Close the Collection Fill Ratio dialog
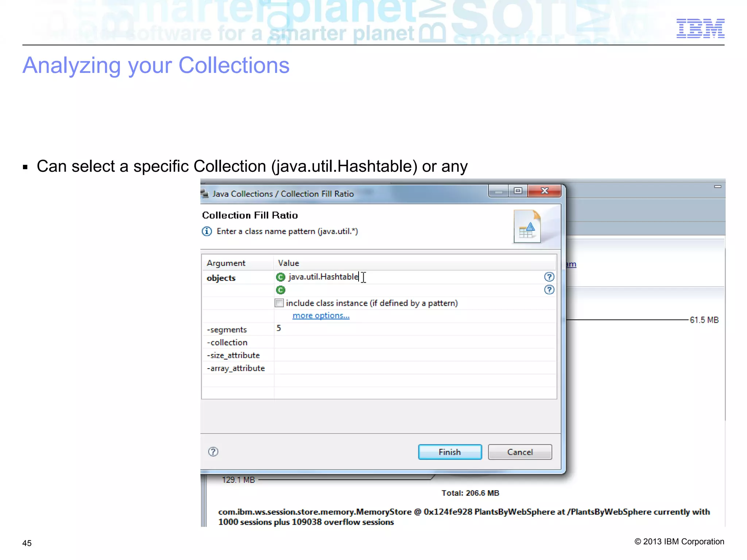The height and width of the screenshot is (560, 747). coord(544,191)
